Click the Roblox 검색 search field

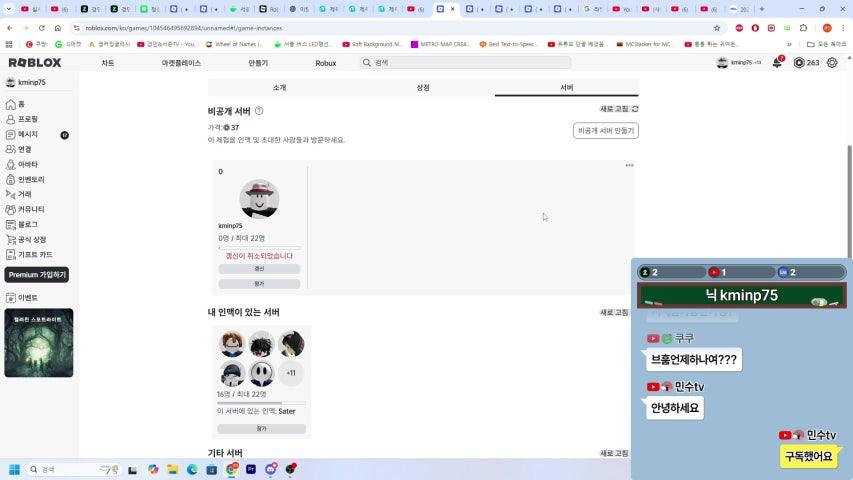[465, 63]
